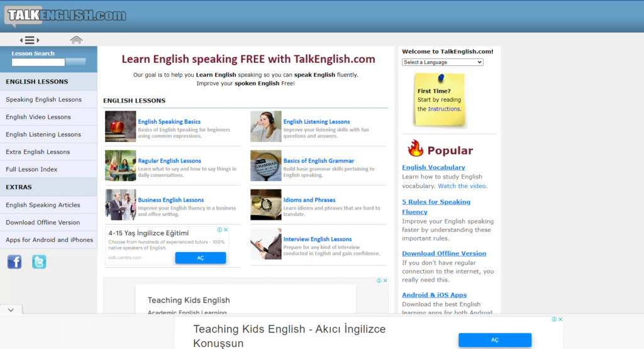This screenshot has height=349, width=644.
Task: Click the home icon in the toolbar
Action: click(76, 40)
